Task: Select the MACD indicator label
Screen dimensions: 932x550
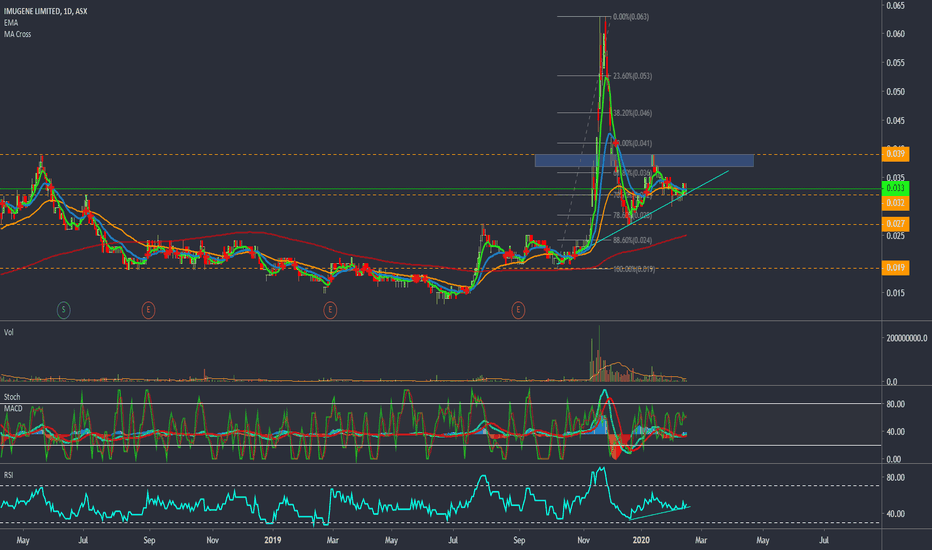Action: [x=13, y=408]
